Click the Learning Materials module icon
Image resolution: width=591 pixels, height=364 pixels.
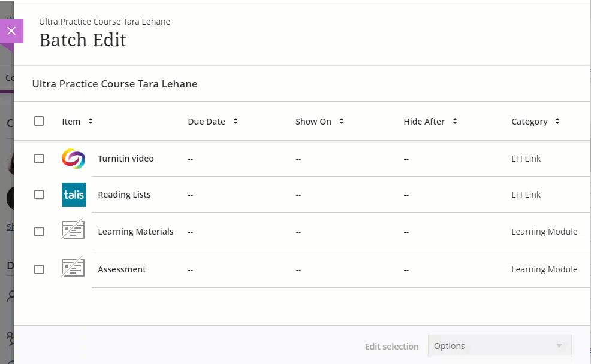click(73, 232)
